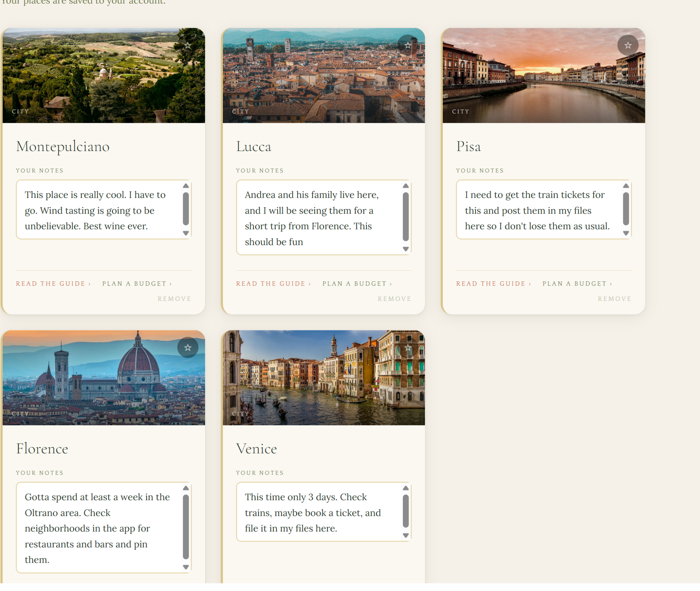
Task: Click the Montepulciano notes scroll-up arrow
Action: point(186,186)
